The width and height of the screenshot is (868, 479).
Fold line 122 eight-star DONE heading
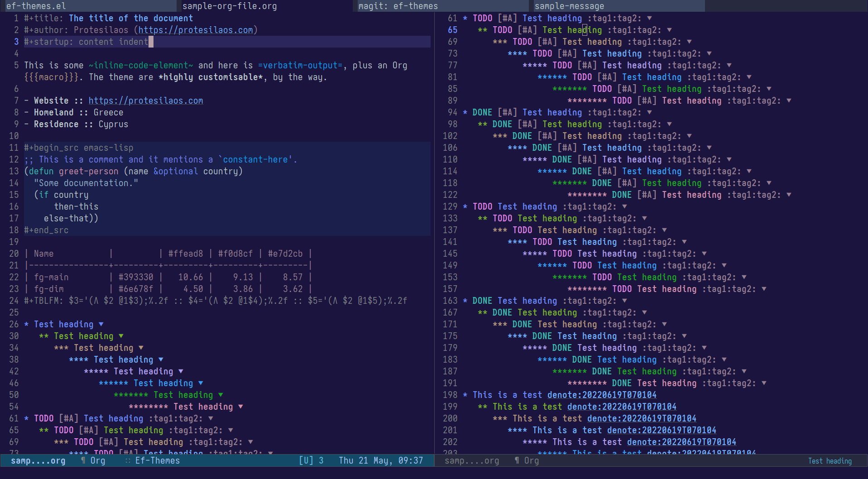tap(789, 195)
